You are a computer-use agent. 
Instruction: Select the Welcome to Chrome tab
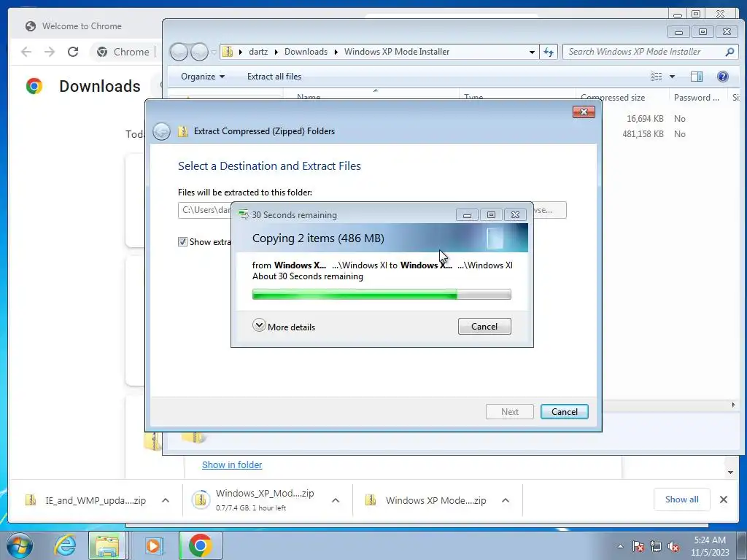click(x=81, y=26)
